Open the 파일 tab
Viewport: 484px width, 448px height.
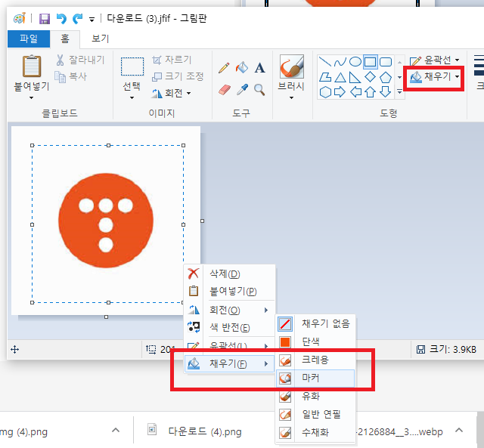(29, 39)
